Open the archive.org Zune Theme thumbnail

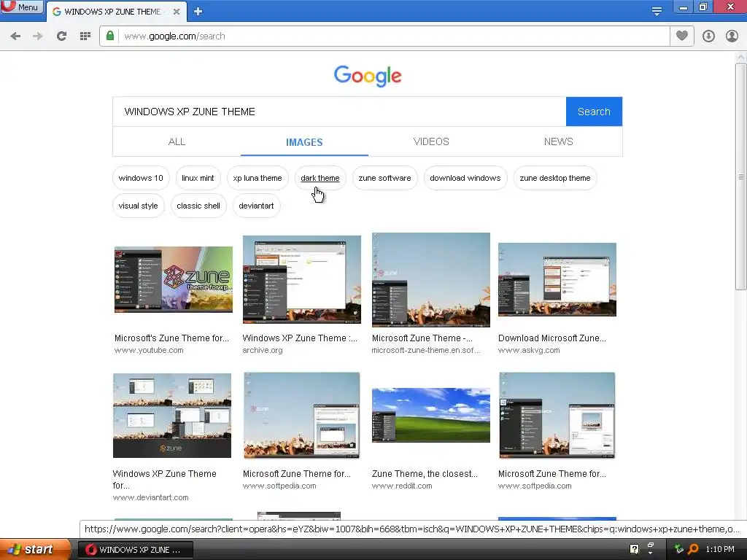click(x=301, y=279)
